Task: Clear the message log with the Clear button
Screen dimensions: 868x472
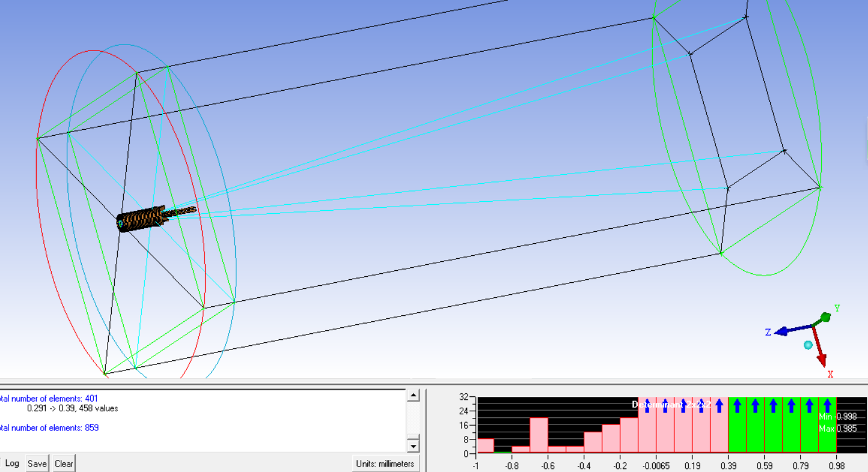Action: 64,463
